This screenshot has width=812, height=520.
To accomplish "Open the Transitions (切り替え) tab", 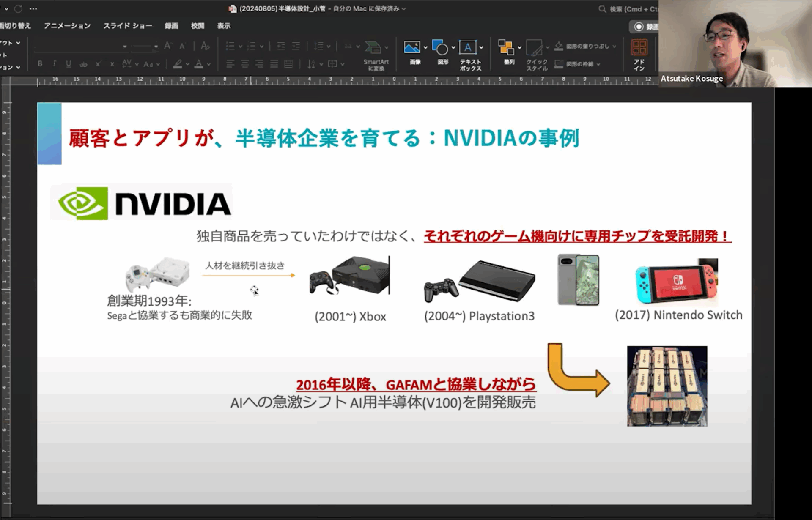I will tap(15, 26).
